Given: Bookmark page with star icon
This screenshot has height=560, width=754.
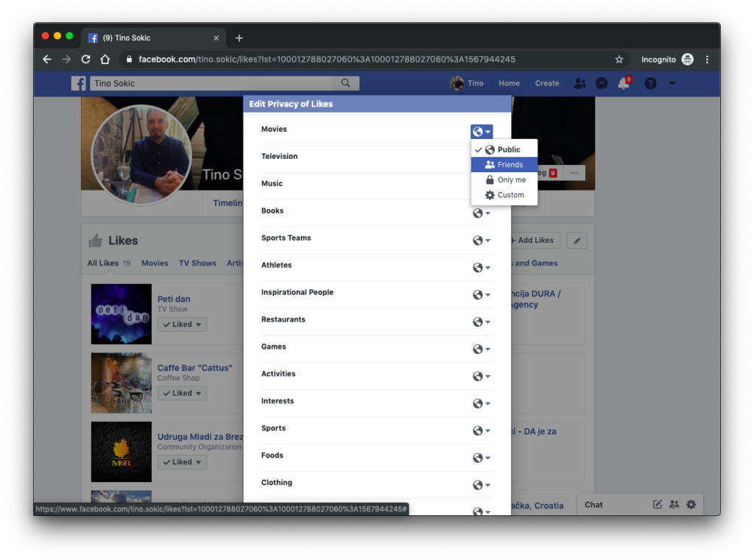Looking at the screenshot, I should click(x=619, y=60).
